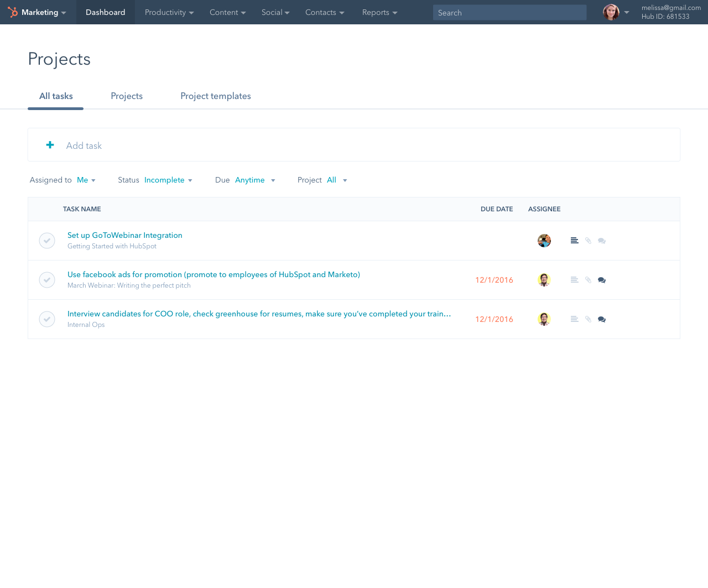Image resolution: width=708 pixels, height=588 pixels.
Task: Open comments bubble for Interview candidates task
Action: point(602,319)
